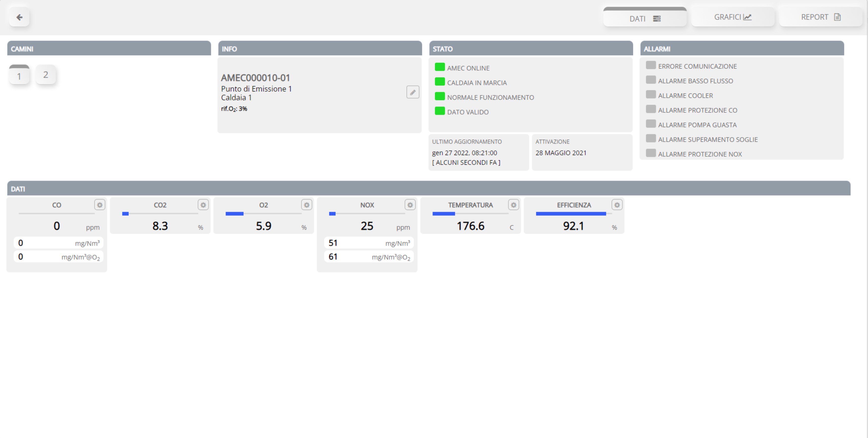Image resolution: width=868 pixels, height=438 pixels.
Task: Click ERRORE COMUNICAZIONE alarm indicator
Action: [651, 65]
